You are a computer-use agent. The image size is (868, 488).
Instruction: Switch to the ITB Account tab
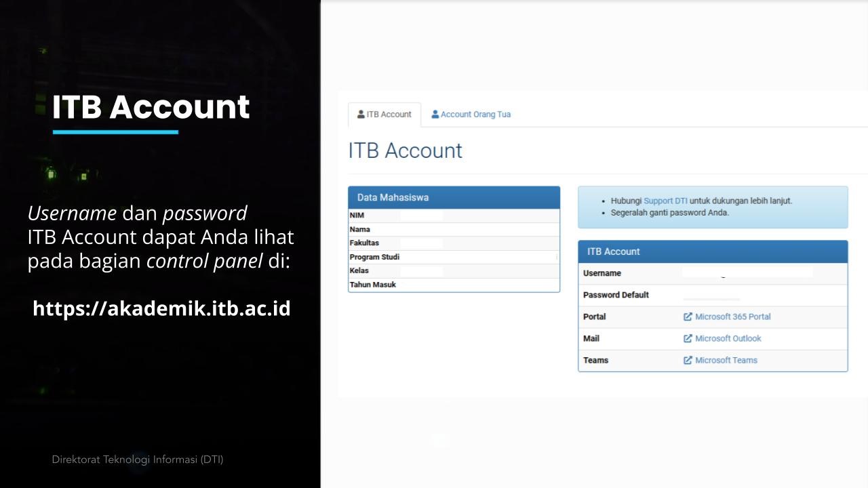coord(384,115)
